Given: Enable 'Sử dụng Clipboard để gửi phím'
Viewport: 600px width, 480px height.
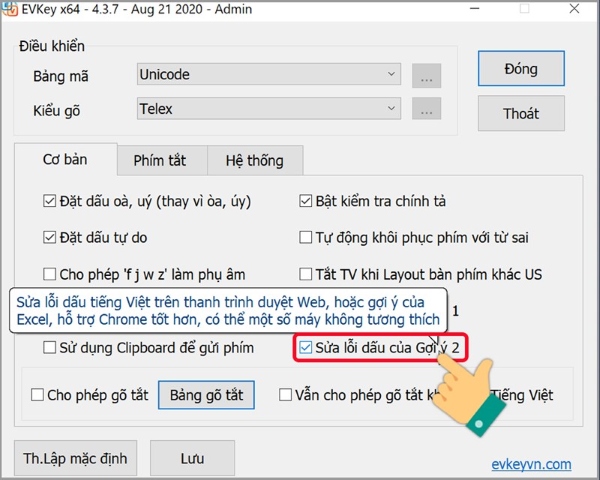Looking at the screenshot, I should (51, 349).
